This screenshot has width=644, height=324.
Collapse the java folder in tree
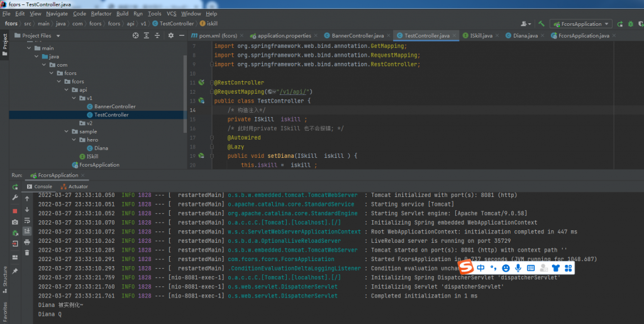(x=36, y=56)
